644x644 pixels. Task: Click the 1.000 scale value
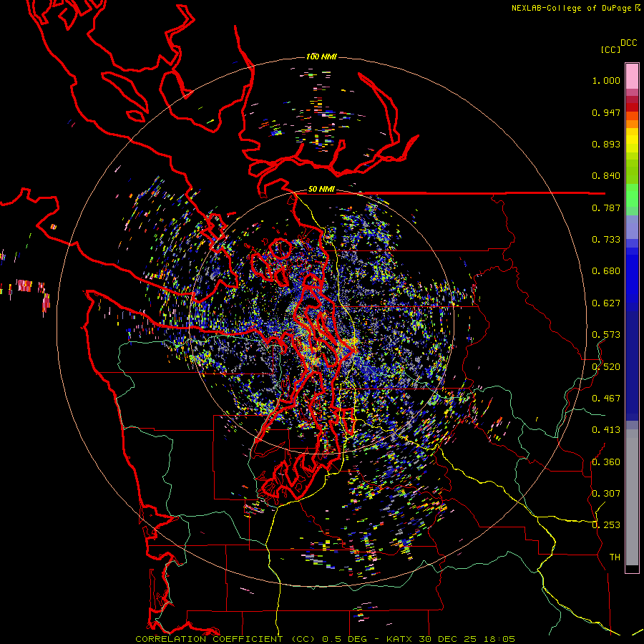[606, 80]
